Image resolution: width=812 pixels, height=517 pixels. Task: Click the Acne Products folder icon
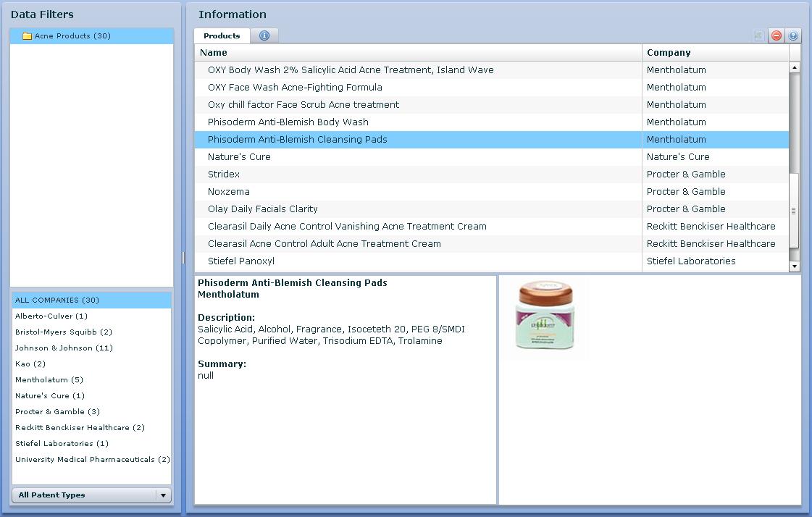pyautogui.click(x=28, y=36)
